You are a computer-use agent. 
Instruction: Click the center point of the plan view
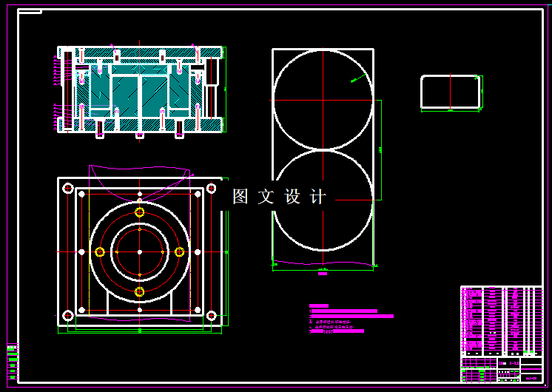click(140, 252)
